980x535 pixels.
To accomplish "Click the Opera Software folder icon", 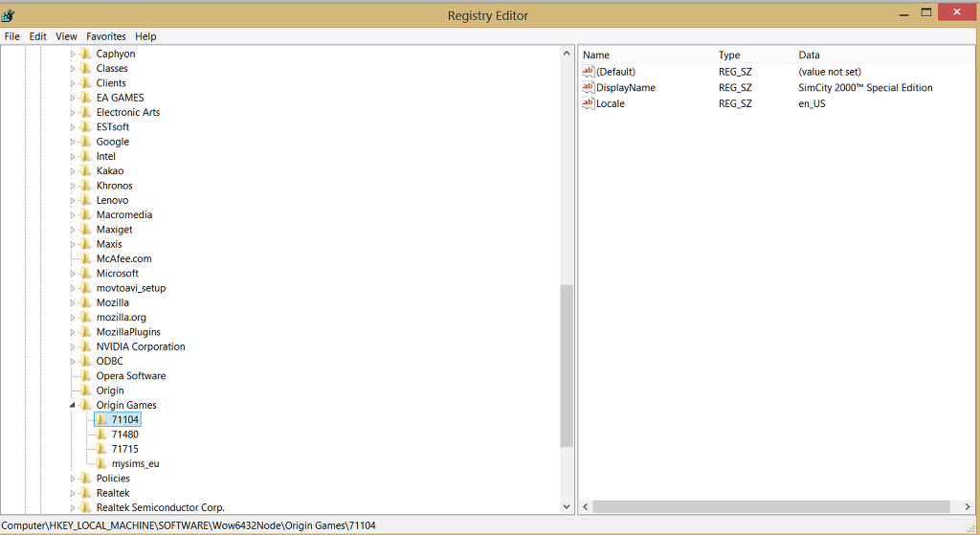I will click(x=86, y=375).
